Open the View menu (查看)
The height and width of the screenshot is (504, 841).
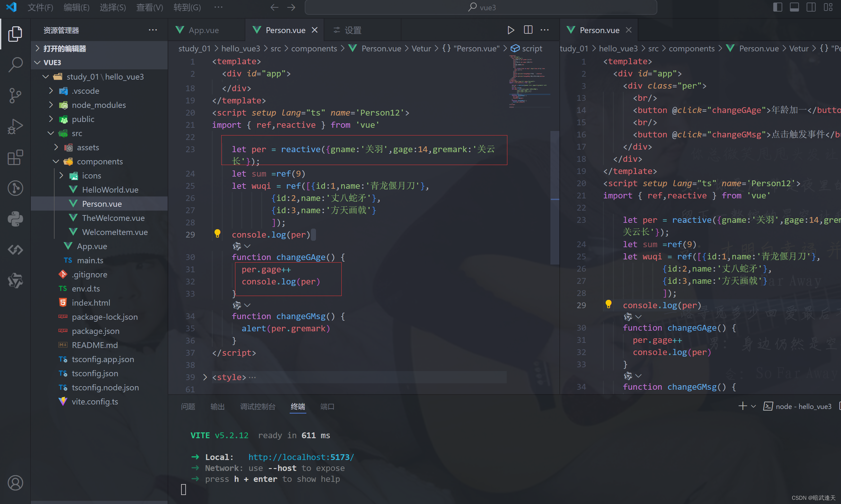(149, 7)
